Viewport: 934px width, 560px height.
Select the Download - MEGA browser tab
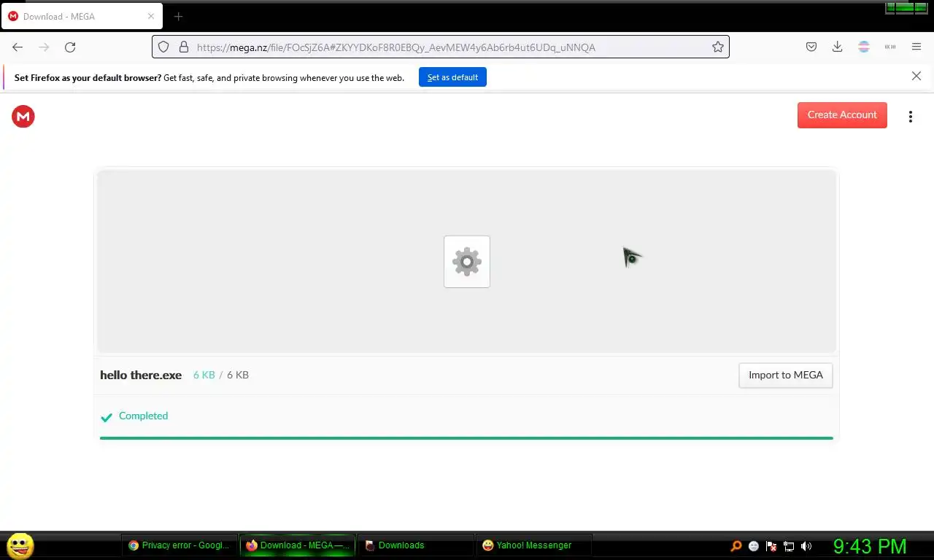82,16
